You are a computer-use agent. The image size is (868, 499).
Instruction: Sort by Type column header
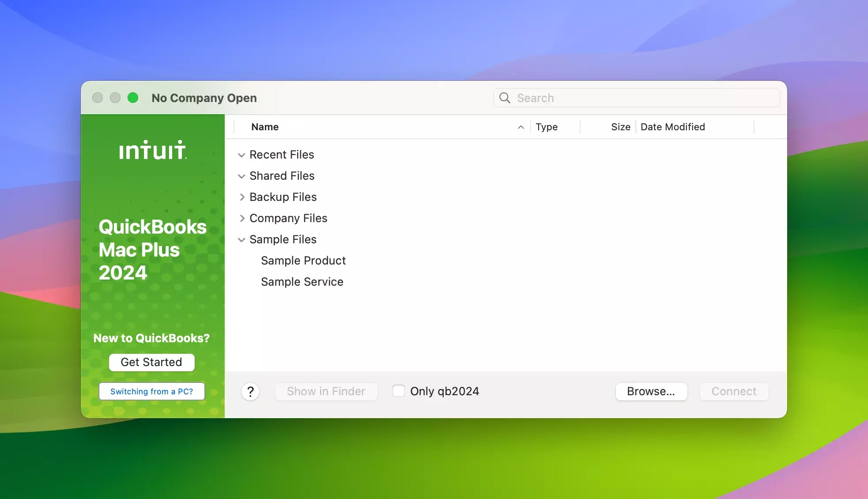(x=547, y=127)
